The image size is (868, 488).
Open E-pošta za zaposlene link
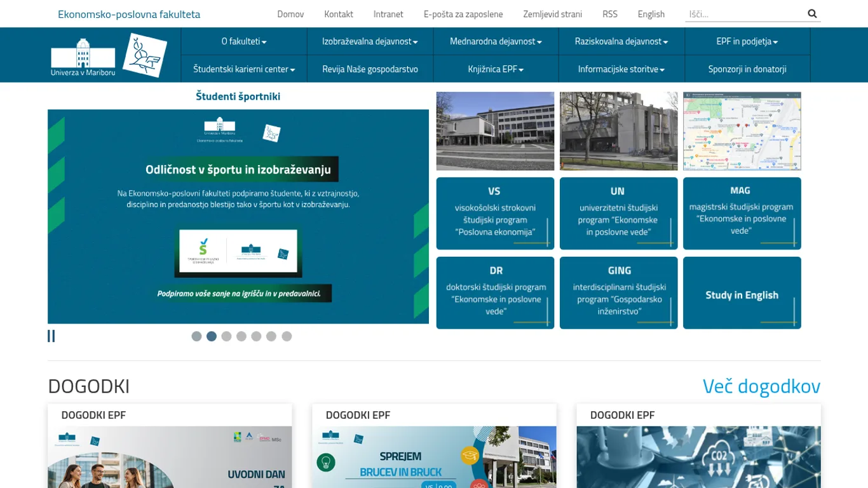463,14
